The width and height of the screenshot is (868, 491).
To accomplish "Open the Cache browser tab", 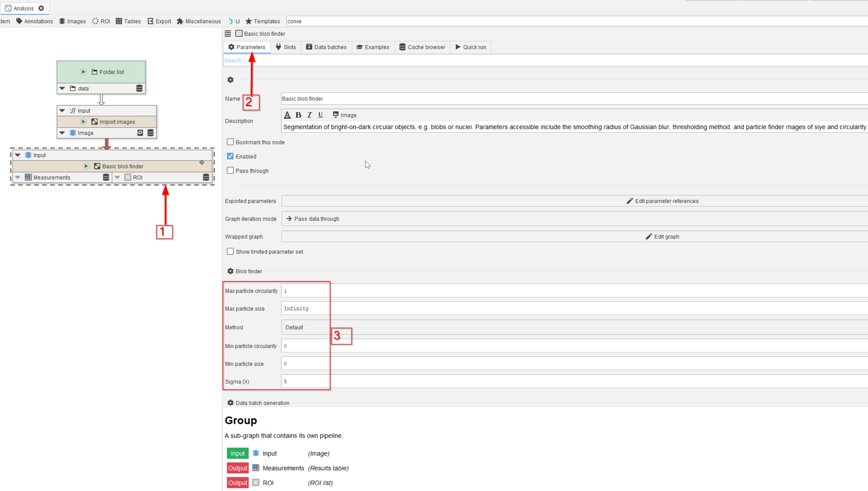I will 422,47.
